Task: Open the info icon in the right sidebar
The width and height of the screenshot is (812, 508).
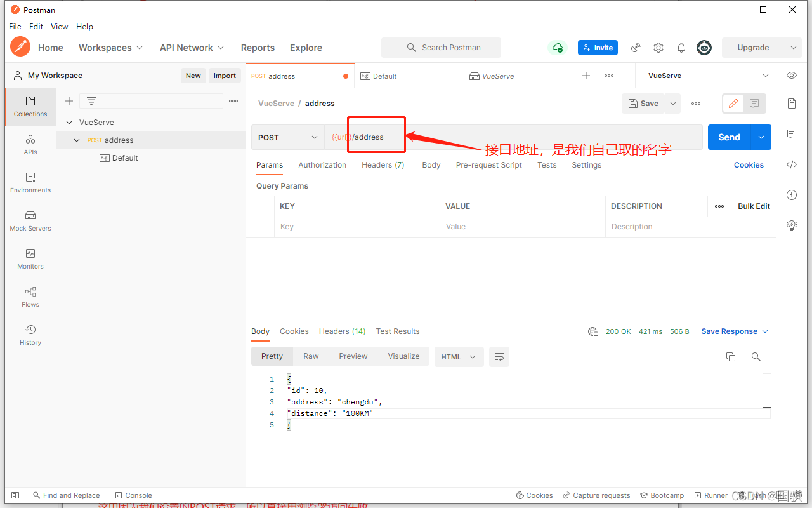Action: (x=792, y=195)
